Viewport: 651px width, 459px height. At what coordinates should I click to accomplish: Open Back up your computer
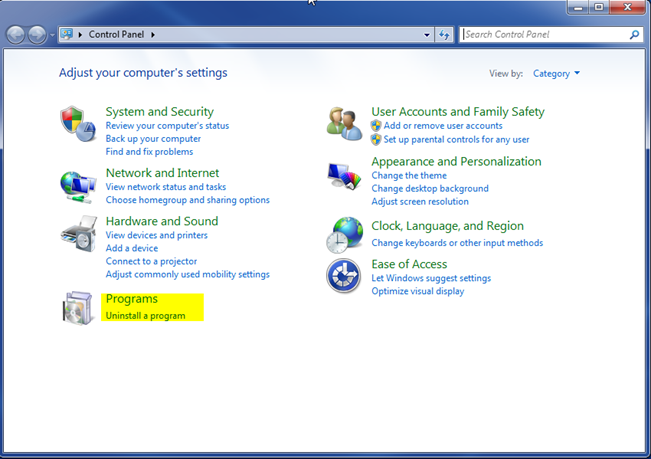(153, 139)
